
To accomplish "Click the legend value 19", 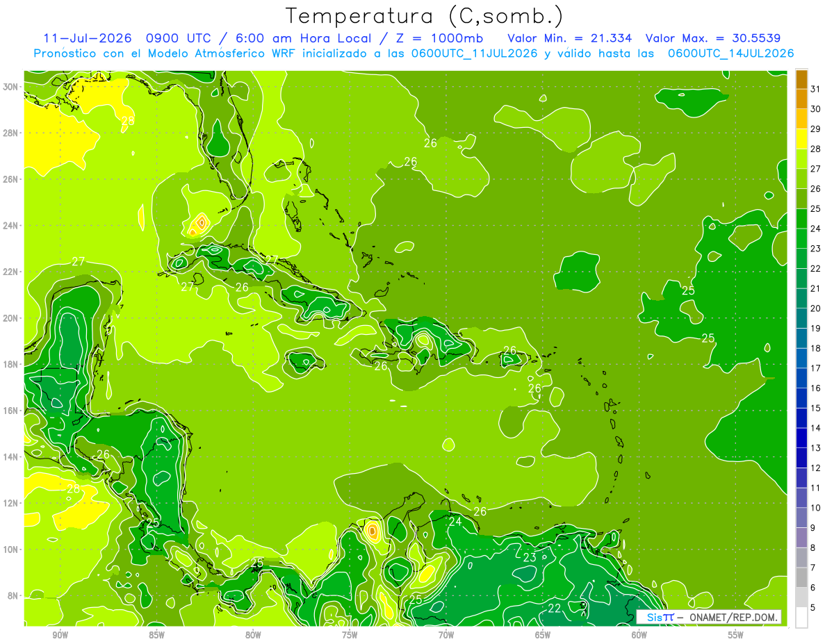I will [816, 328].
